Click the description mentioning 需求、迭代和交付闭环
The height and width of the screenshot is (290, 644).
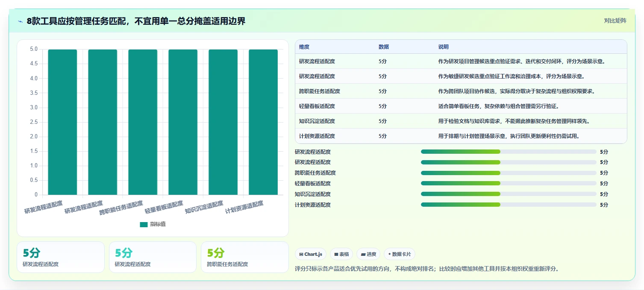point(521,62)
